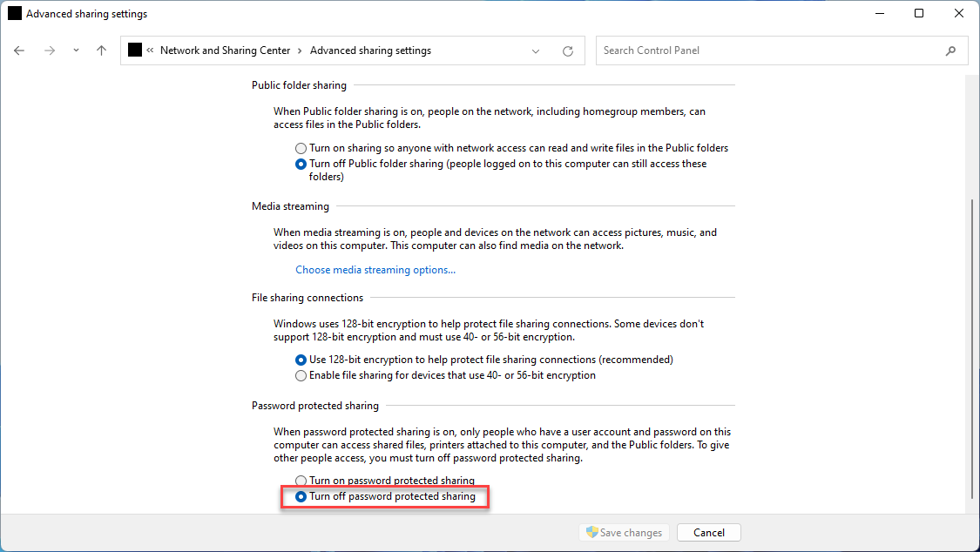Select Turn on sharing for Public folders

coord(512,148)
